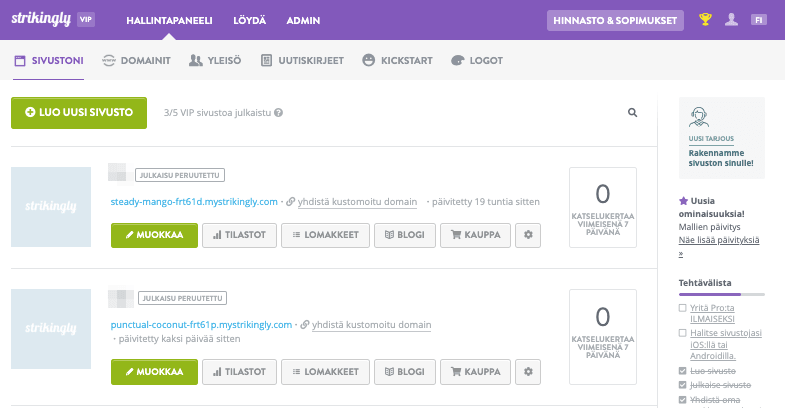Toggle the Luo sivusto checkbox
785x408 pixels.
click(x=682, y=371)
